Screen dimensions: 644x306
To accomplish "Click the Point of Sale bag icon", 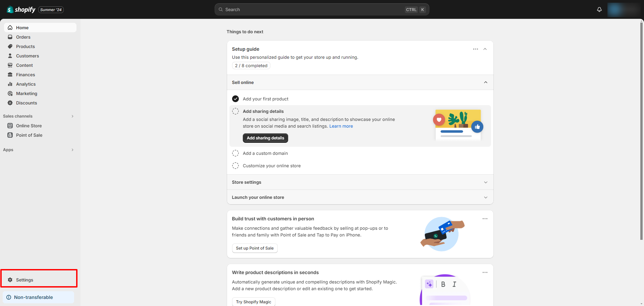I will pyautogui.click(x=10, y=135).
